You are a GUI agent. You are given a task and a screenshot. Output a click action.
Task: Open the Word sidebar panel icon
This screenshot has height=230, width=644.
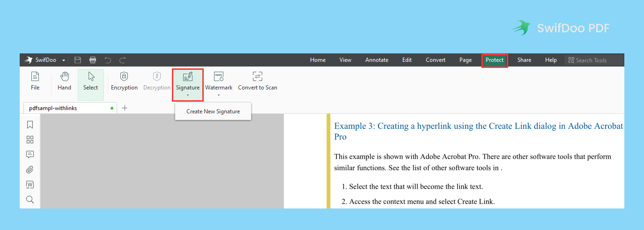(30, 185)
